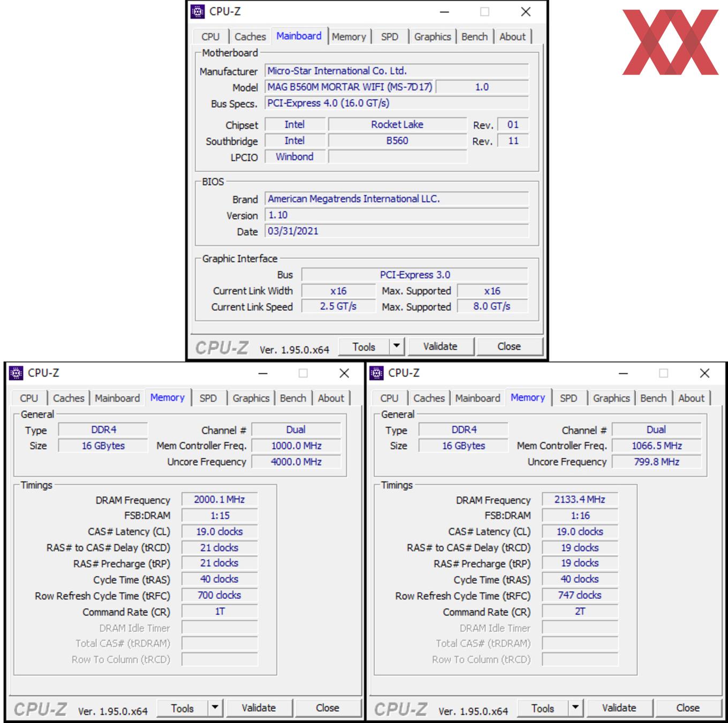Open Graphics tab in Mainboard window
This screenshot has width=728, height=723.
[433, 36]
